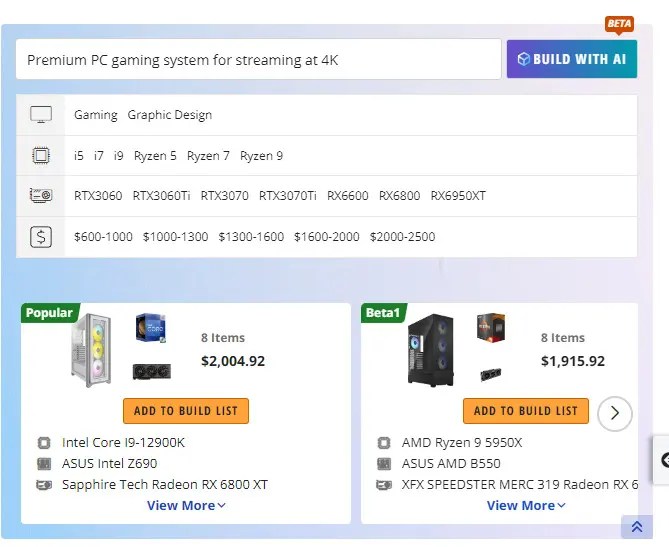This screenshot has width=669, height=547.
Task: Pick the RTX3070 graphics tag
Action: (224, 196)
